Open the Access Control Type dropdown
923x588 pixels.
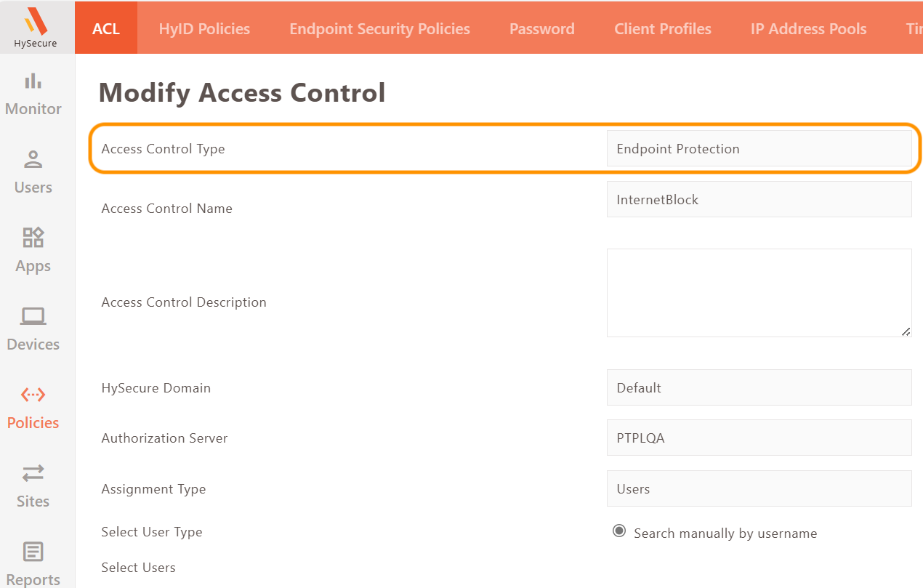pos(759,149)
